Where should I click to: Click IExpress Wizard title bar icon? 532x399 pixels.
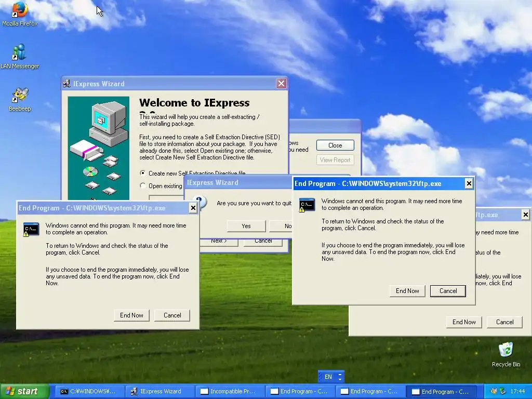[67, 84]
